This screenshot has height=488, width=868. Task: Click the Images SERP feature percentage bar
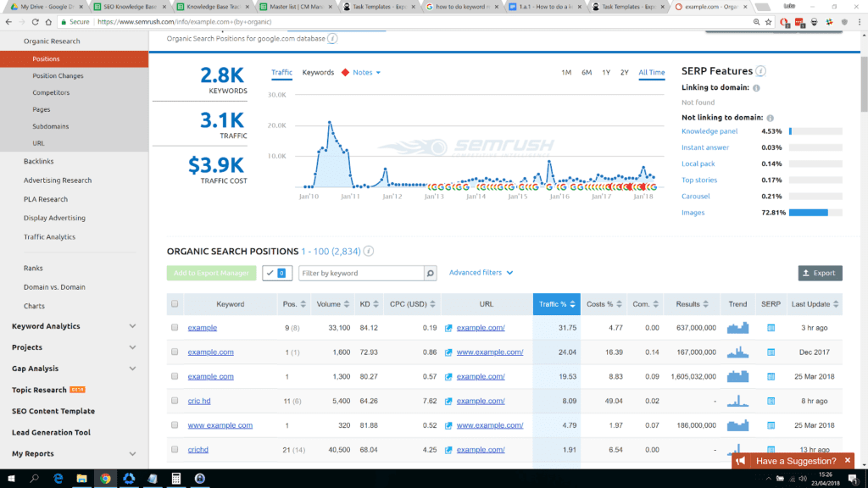(x=815, y=213)
